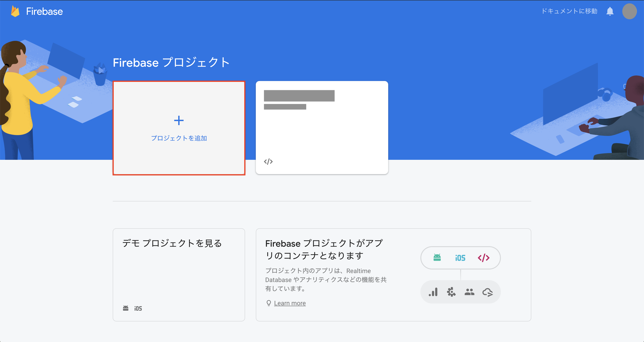
Task: Click the Android icon on demo project card
Action: pyautogui.click(x=126, y=308)
